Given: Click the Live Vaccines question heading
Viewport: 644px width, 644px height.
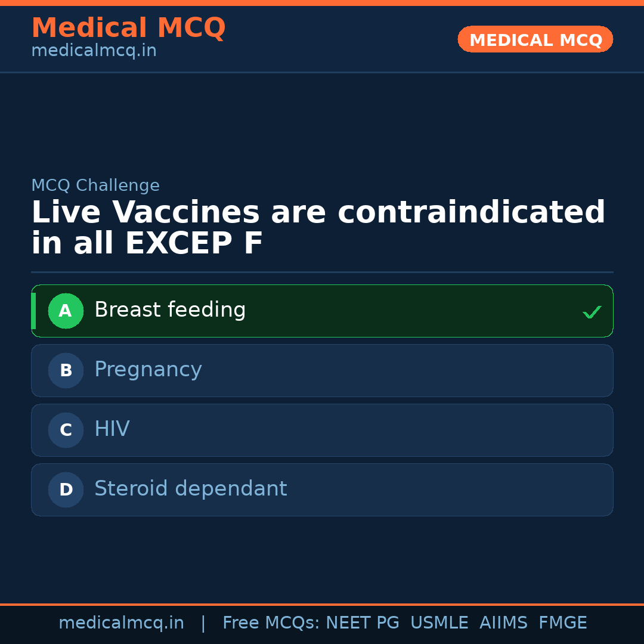Looking at the screenshot, I should coord(318,228).
